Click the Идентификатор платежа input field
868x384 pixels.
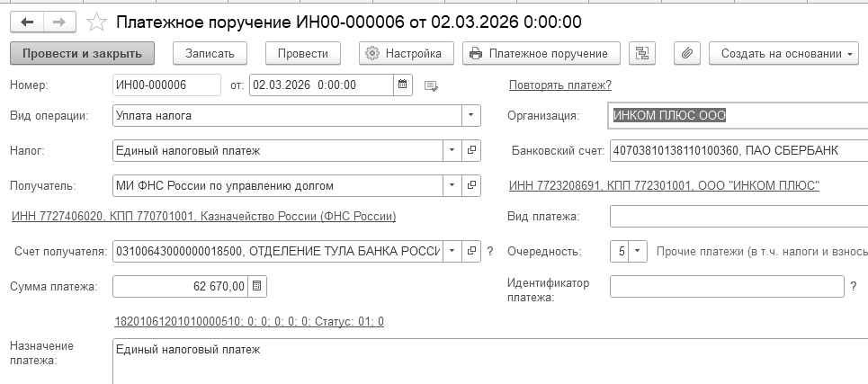click(x=726, y=287)
